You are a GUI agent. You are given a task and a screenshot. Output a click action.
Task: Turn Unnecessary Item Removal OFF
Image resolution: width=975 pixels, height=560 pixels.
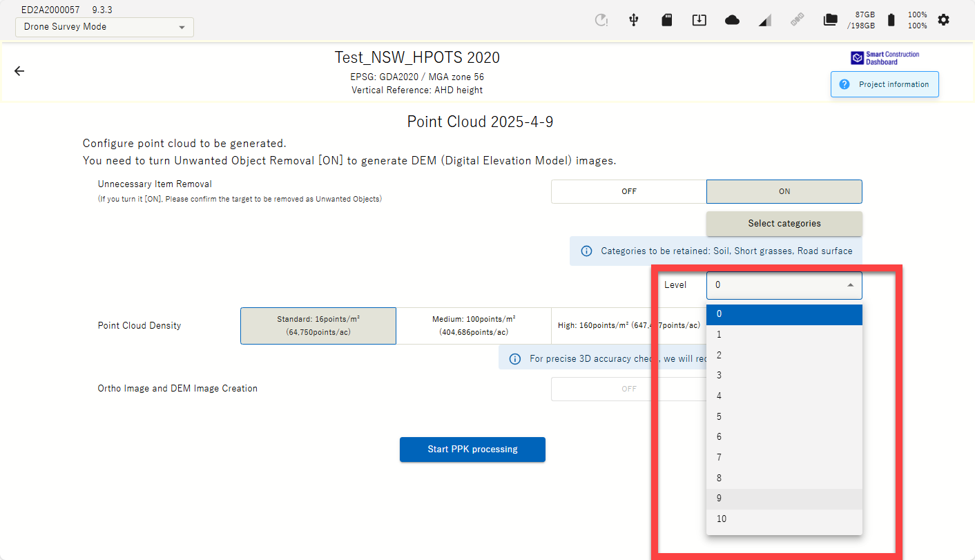pyautogui.click(x=628, y=192)
